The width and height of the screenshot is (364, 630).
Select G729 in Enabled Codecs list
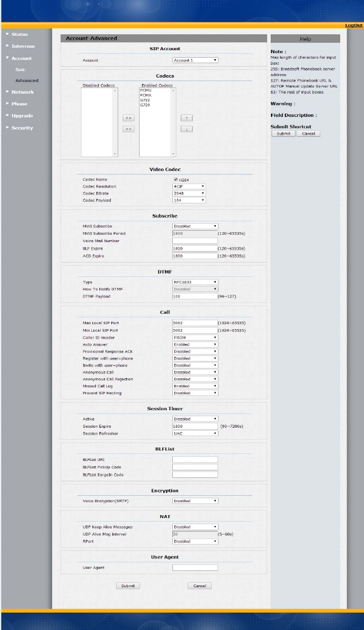(145, 105)
